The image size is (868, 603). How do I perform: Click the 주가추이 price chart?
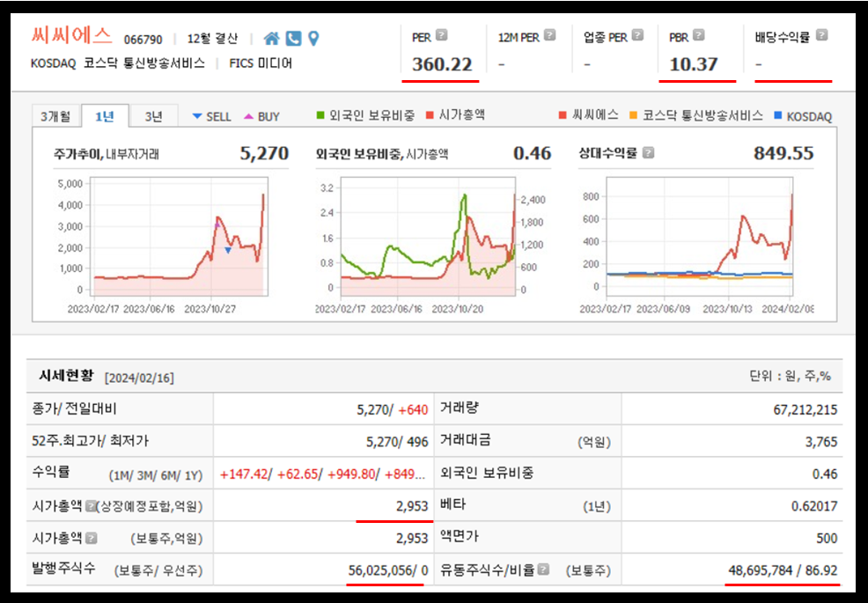click(179, 236)
